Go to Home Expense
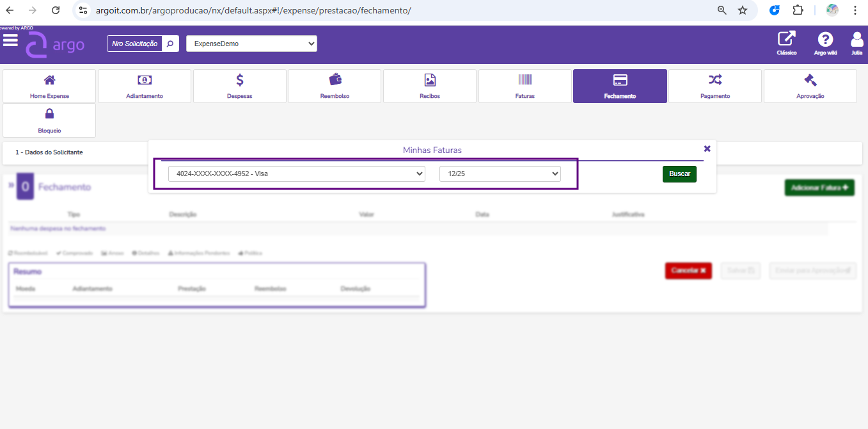868x429 pixels. (x=49, y=86)
